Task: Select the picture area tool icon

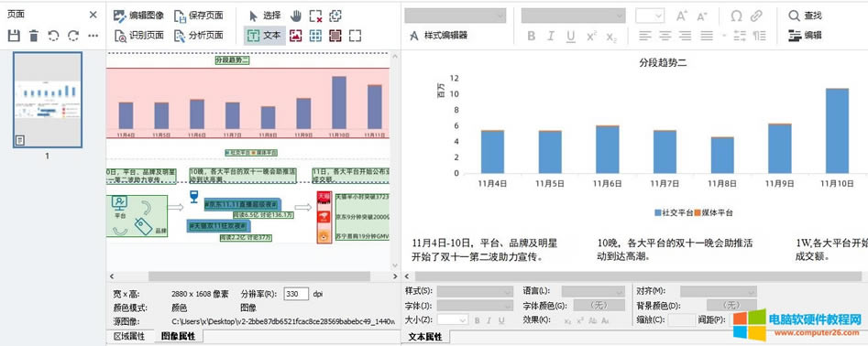Action: pyautogui.click(x=296, y=36)
